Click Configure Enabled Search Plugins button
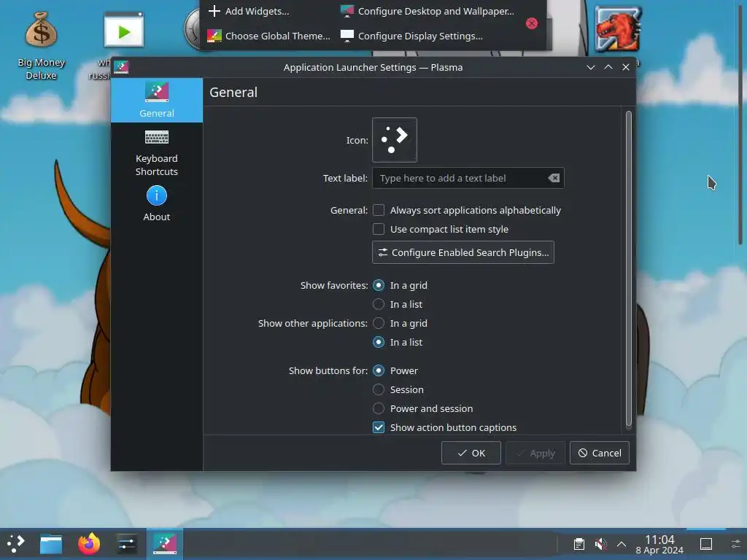Image resolution: width=747 pixels, height=560 pixels. point(462,252)
